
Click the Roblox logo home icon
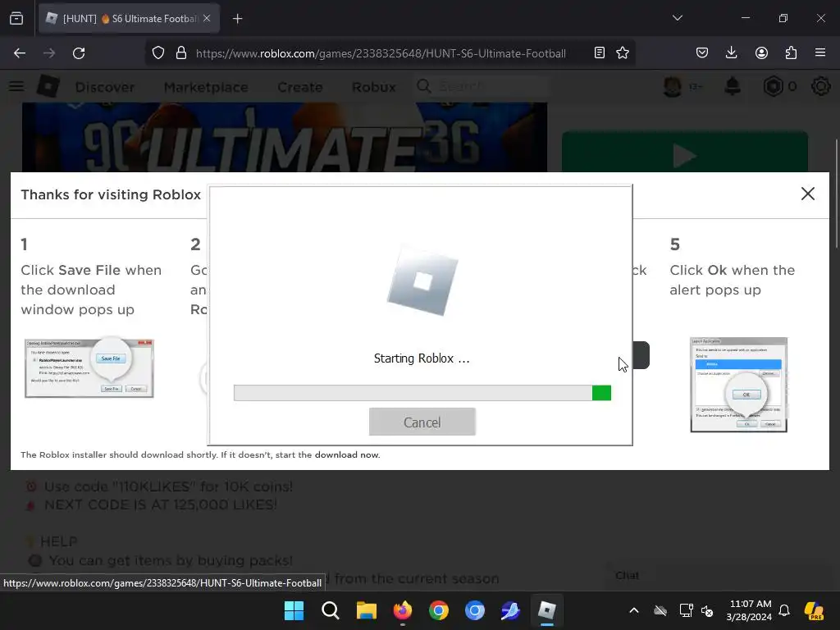pyautogui.click(x=48, y=86)
